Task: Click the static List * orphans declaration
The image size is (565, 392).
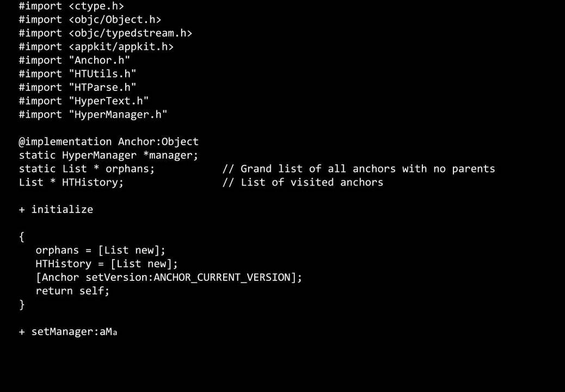Action: tap(87, 169)
